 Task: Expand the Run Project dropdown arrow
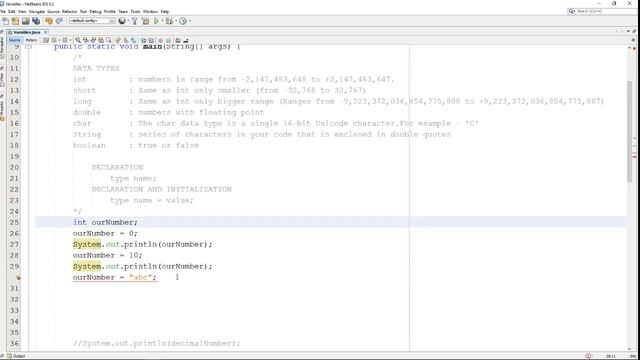pyautogui.click(x=162, y=21)
